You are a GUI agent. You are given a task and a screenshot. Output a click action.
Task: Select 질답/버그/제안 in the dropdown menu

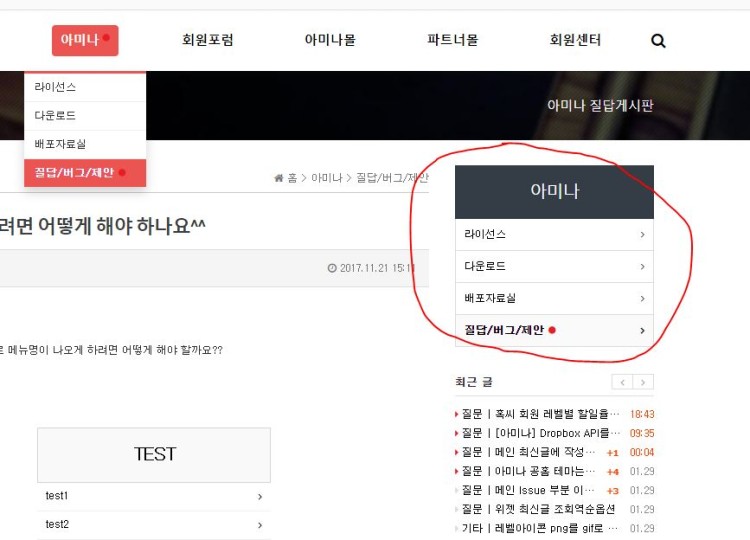coord(75,173)
